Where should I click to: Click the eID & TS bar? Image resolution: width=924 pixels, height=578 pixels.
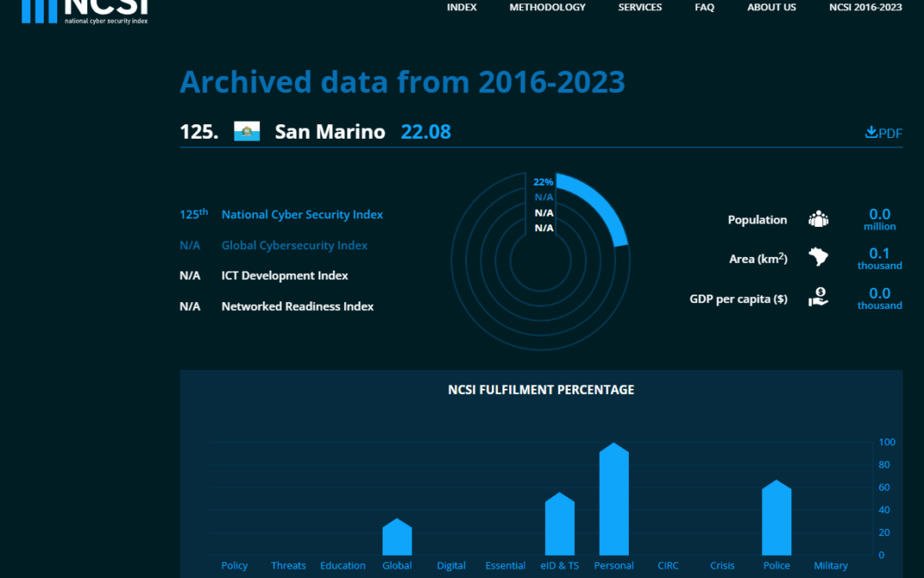560,524
